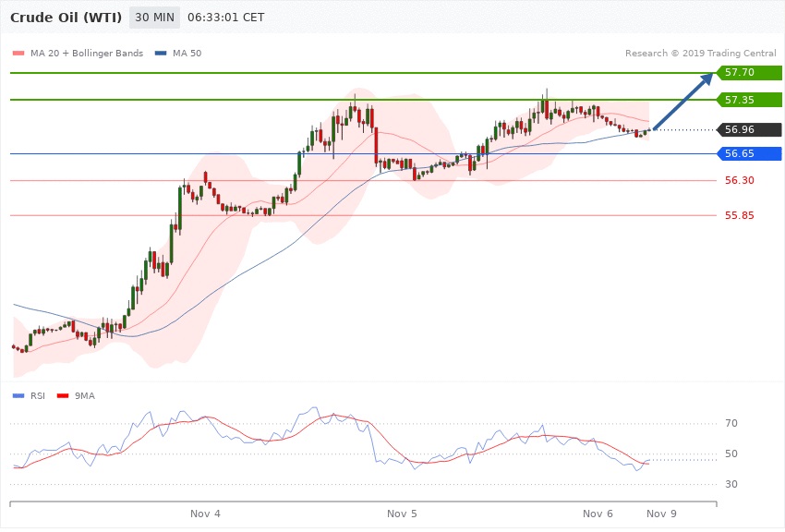The width and height of the screenshot is (785, 532).
Task: Click the 55.85 red support label
Action: point(739,215)
